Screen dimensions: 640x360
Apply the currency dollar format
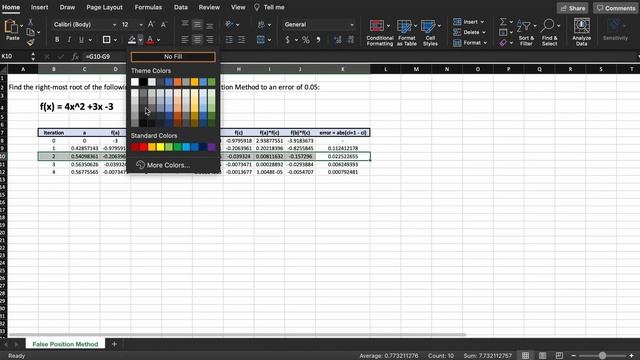pyautogui.click(x=288, y=40)
